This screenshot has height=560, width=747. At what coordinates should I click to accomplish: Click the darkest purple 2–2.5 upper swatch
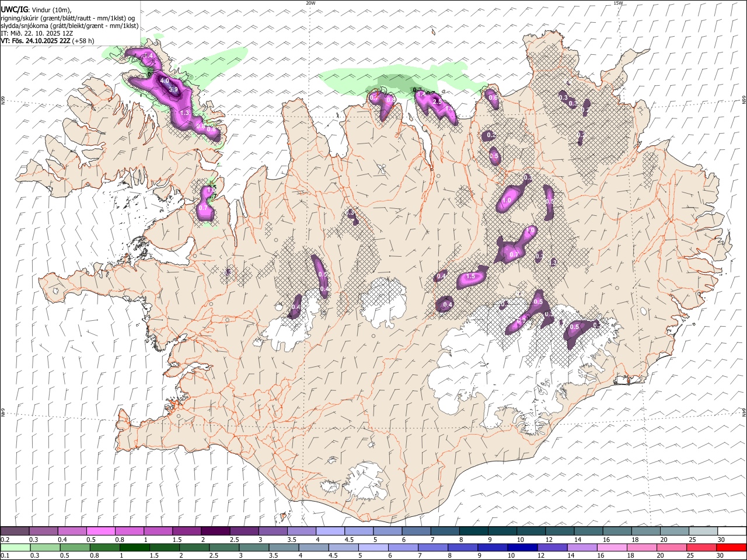tap(215, 531)
